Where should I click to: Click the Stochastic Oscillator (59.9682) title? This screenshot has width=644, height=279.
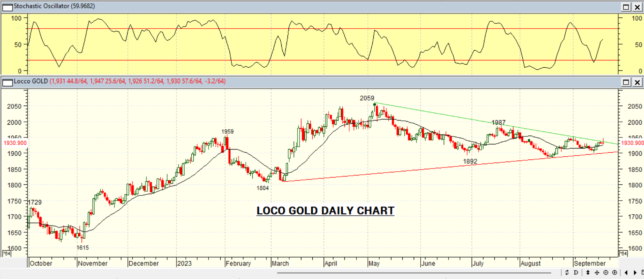click(54, 6)
